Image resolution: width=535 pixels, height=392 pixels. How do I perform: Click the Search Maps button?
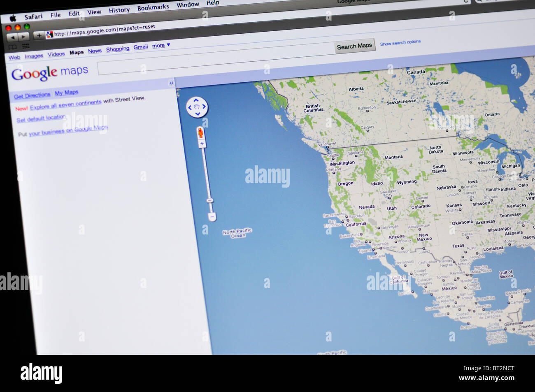pos(354,46)
